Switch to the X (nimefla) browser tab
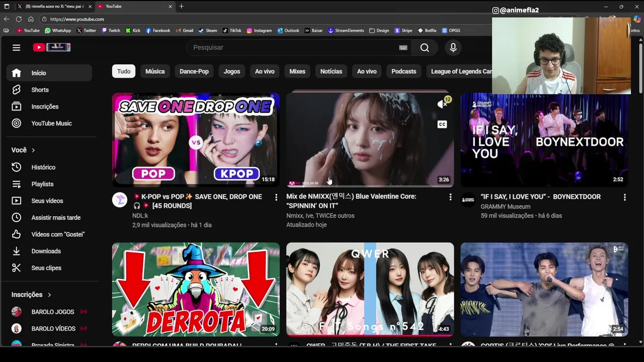Viewport: 644px width, 362px height. 54,7
